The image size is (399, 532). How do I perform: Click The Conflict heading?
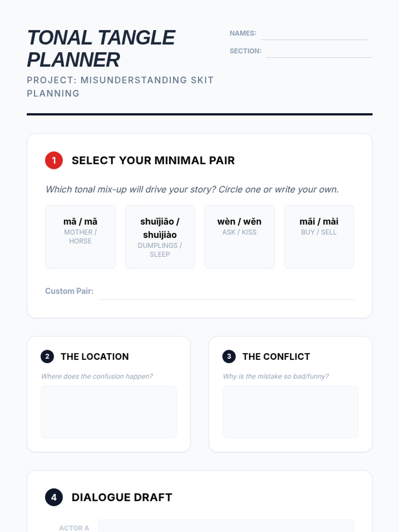276,356
